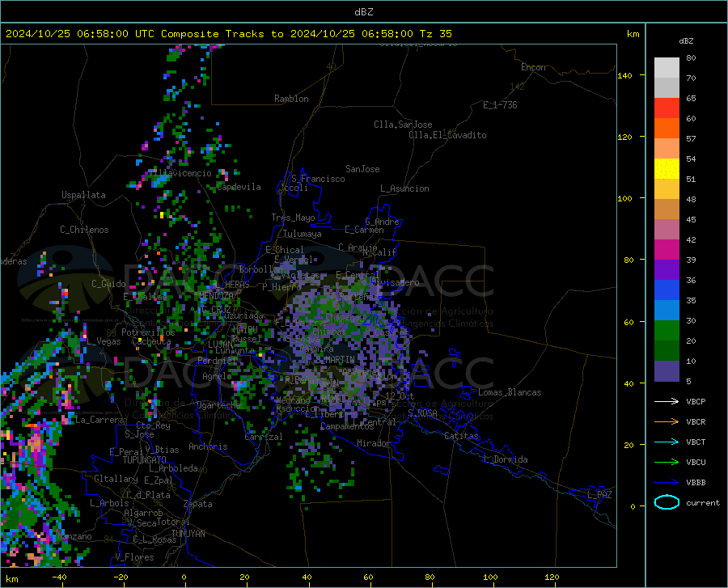Click the Potrerillos map label
The height and width of the screenshot is (588, 728).
148,332
